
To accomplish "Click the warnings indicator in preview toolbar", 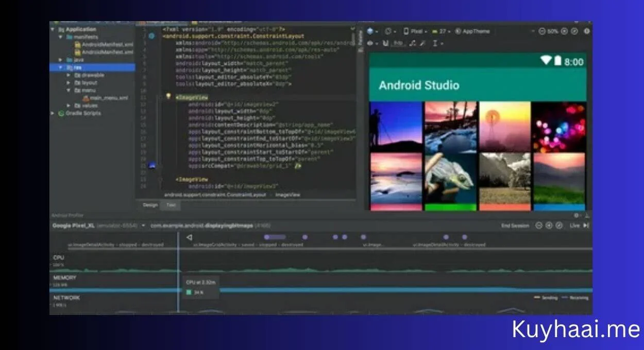I will coord(586,31).
